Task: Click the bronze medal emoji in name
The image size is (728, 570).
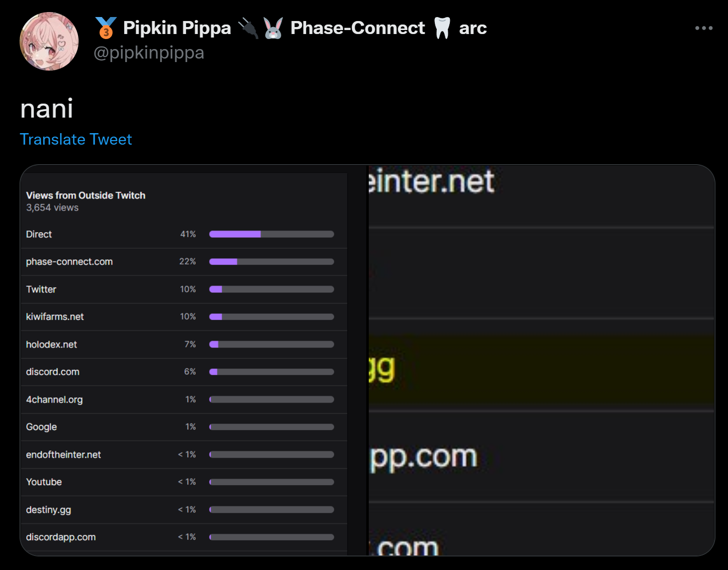Action: (106, 28)
